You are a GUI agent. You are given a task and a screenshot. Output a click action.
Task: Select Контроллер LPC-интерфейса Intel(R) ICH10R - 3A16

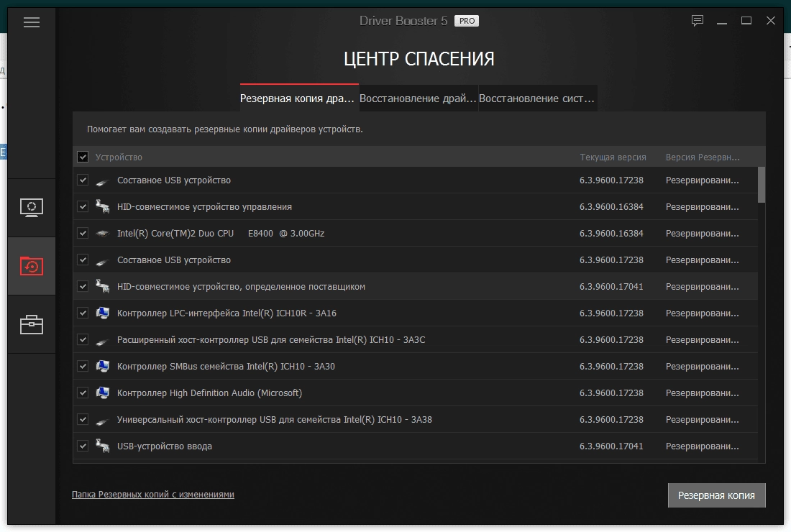pos(415,313)
